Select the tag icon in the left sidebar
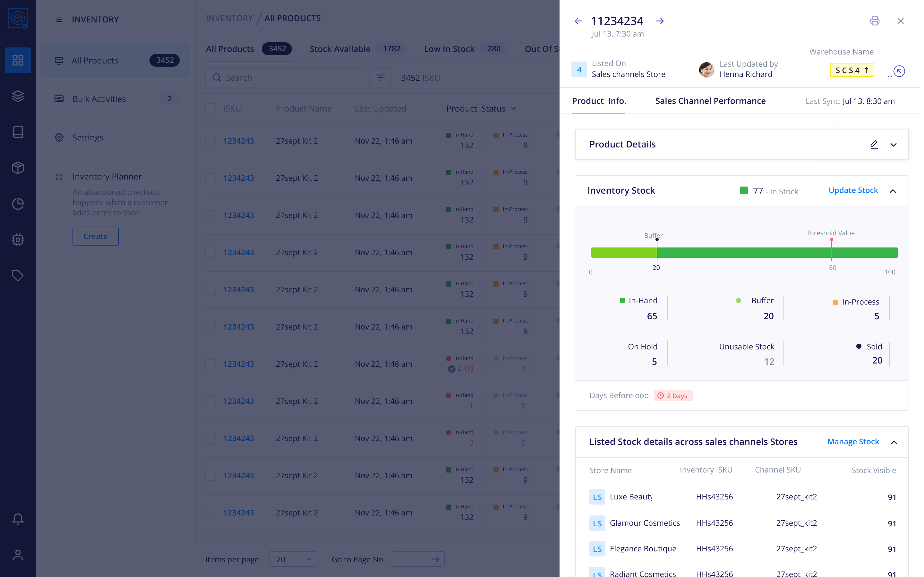 pos(18,276)
